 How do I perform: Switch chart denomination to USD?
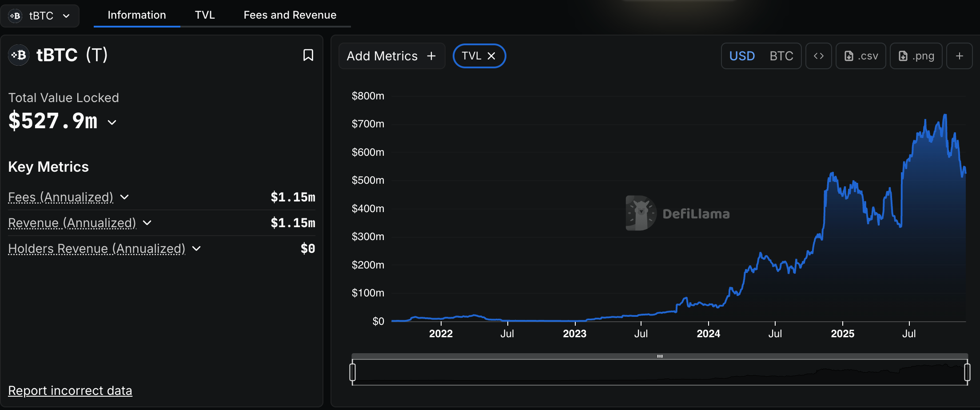(742, 56)
